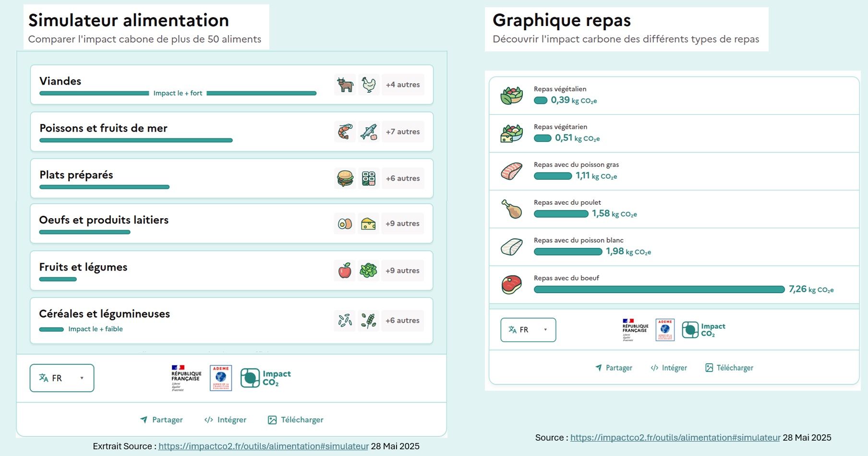Click the beef steak icon in meal chart
This screenshot has height=456, width=868.
pyautogui.click(x=512, y=285)
